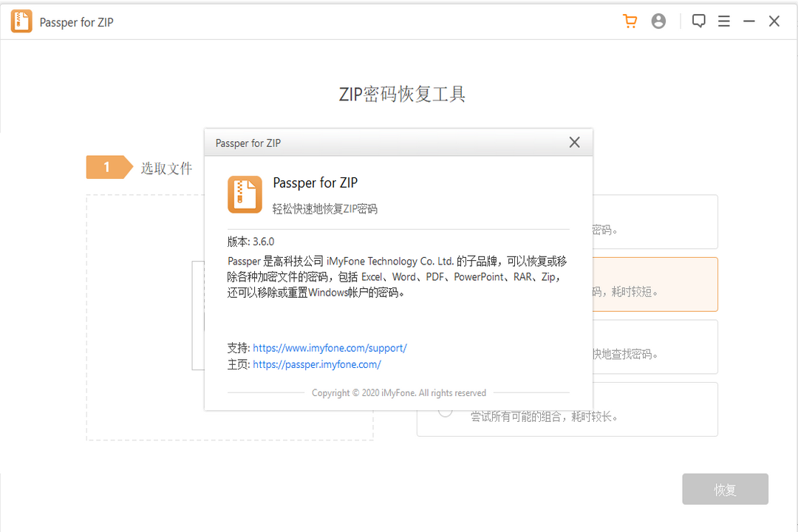
Task: Close the About Passper dialog
Action: pyautogui.click(x=574, y=142)
